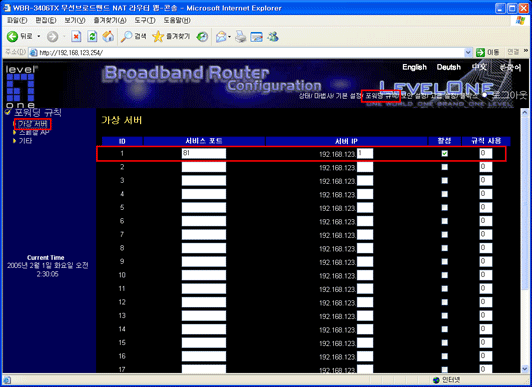
Task: Click the green 이동 go arrow button
Action: click(x=480, y=52)
